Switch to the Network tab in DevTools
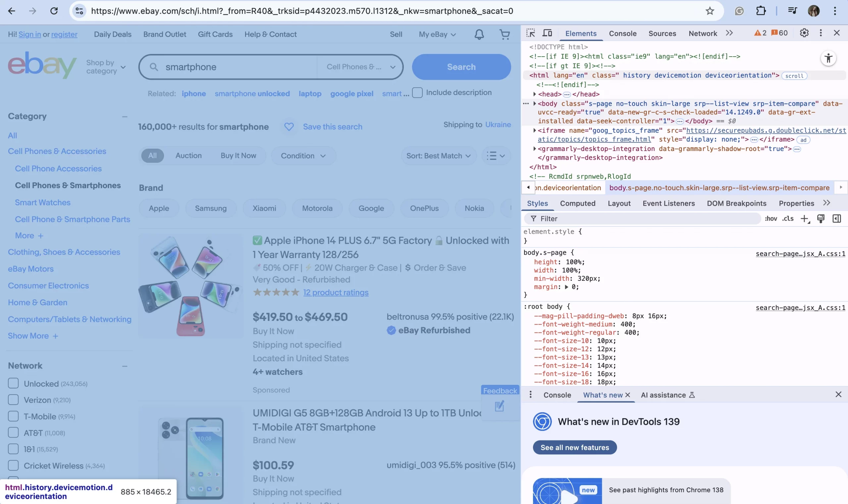 pos(703,33)
